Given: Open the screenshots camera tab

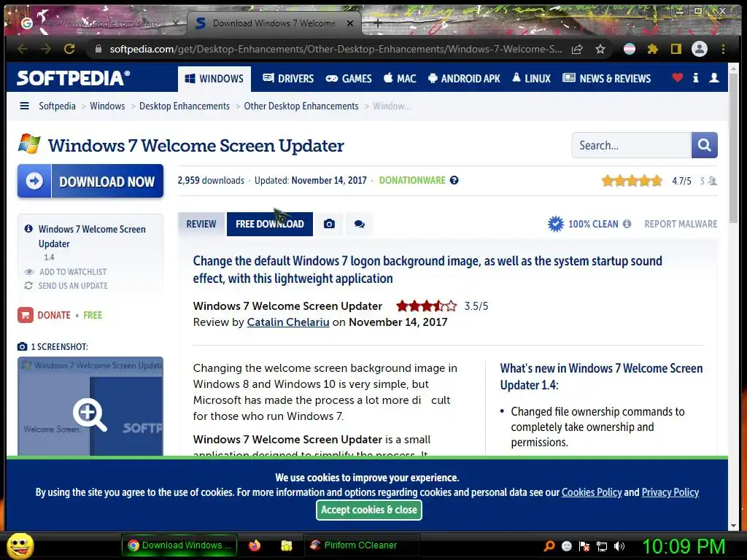Looking at the screenshot, I should 329,225.
